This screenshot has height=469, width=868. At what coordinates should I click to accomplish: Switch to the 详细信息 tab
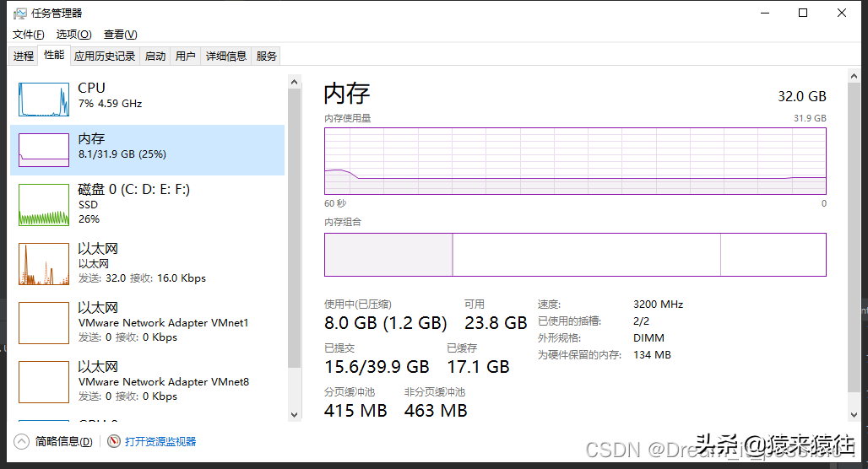pyautogui.click(x=226, y=57)
